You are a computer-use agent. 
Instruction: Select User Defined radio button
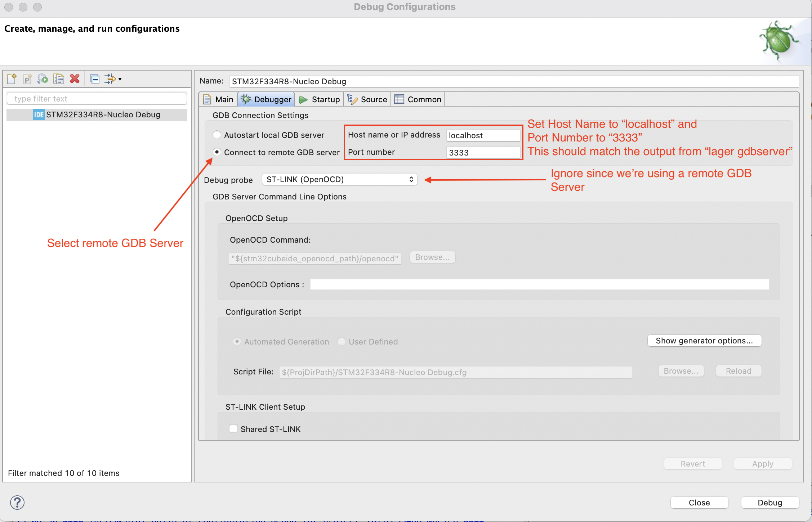pyautogui.click(x=342, y=341)
